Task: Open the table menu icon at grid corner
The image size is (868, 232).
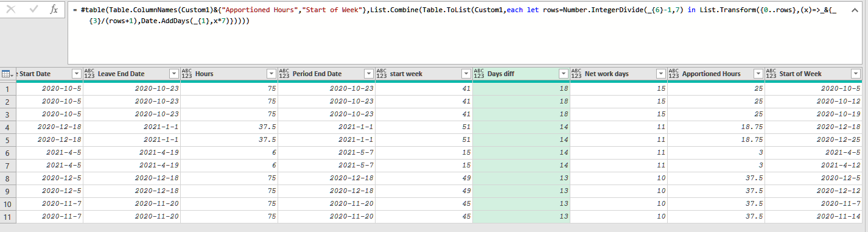Action: click(7, 74)
